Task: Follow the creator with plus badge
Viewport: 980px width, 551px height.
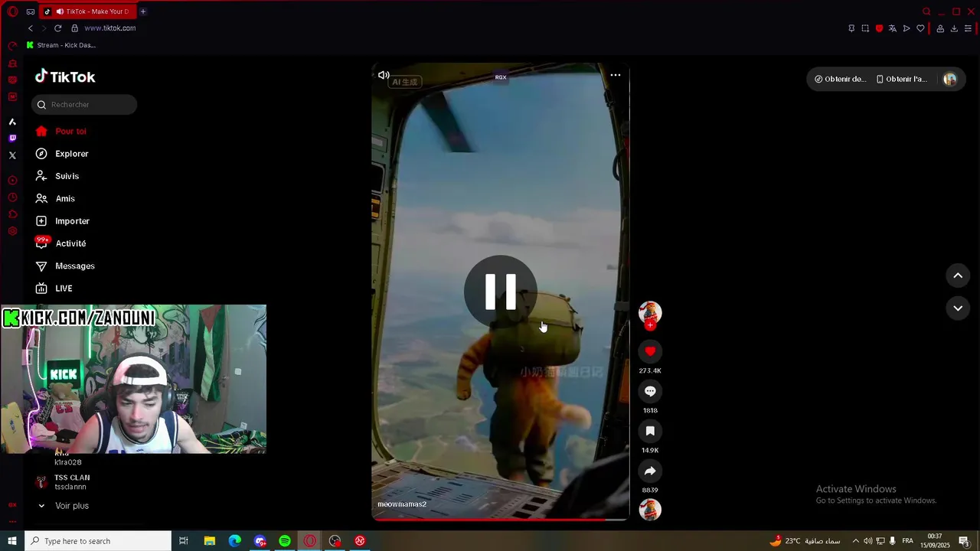Action: pyautogui.click(x=650, y=325)
